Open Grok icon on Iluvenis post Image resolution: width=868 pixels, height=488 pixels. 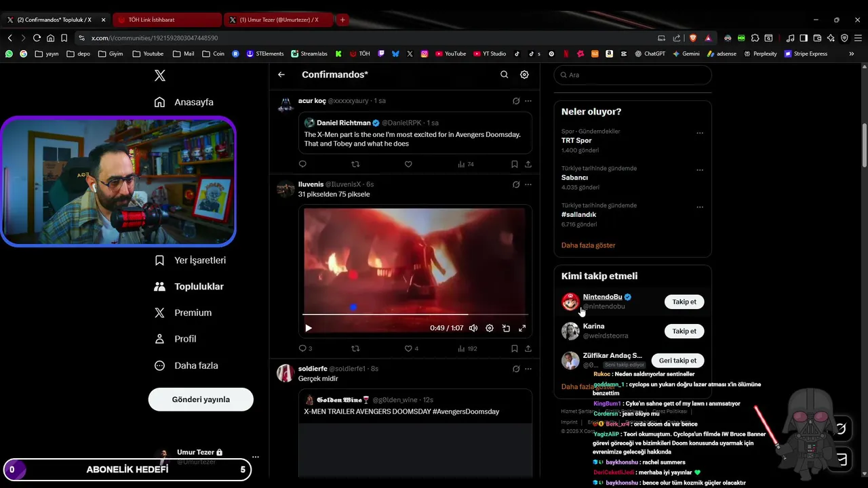point(516,184)
